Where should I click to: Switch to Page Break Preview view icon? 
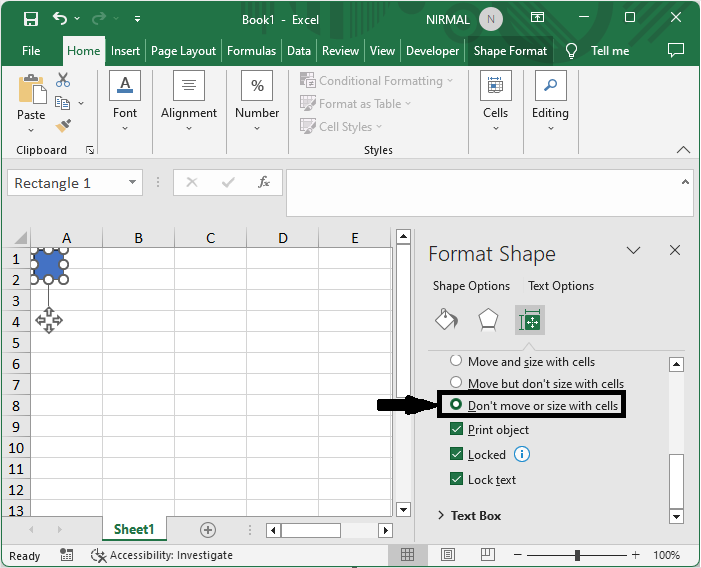click(490, 555)
